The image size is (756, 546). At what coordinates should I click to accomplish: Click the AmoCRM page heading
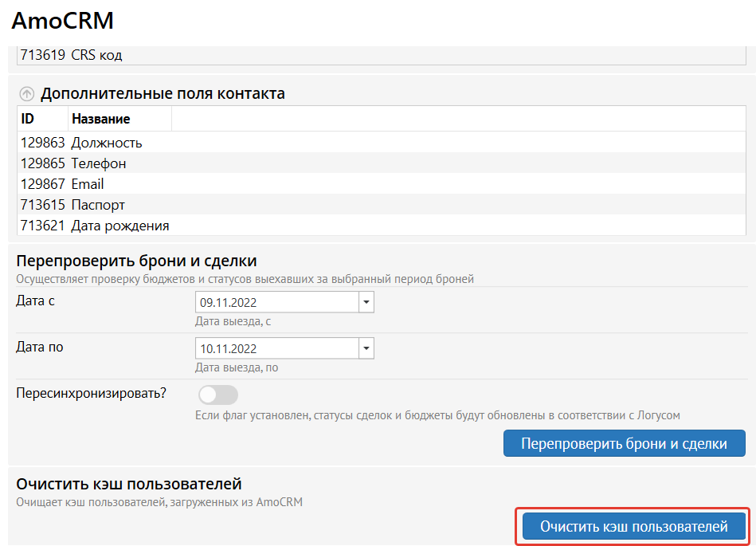[62, 22]
